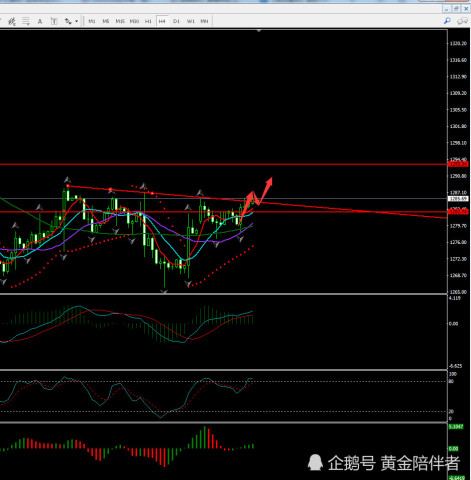Select the H1 timeframe button
471x480 pixels.
148,21
